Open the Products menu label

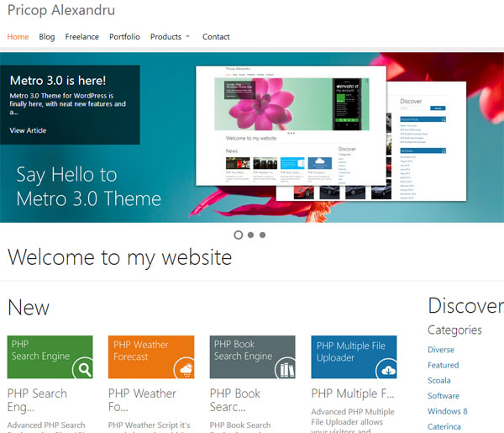coord(165,37)
